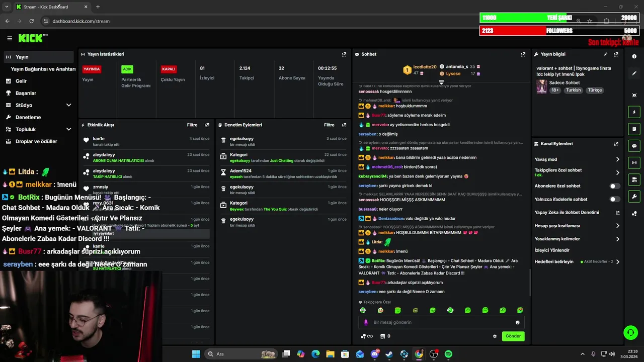Pop out the Yayın İstatistikleri panel
The height and width of the screenshot is (362, 644).
[344, 54]
